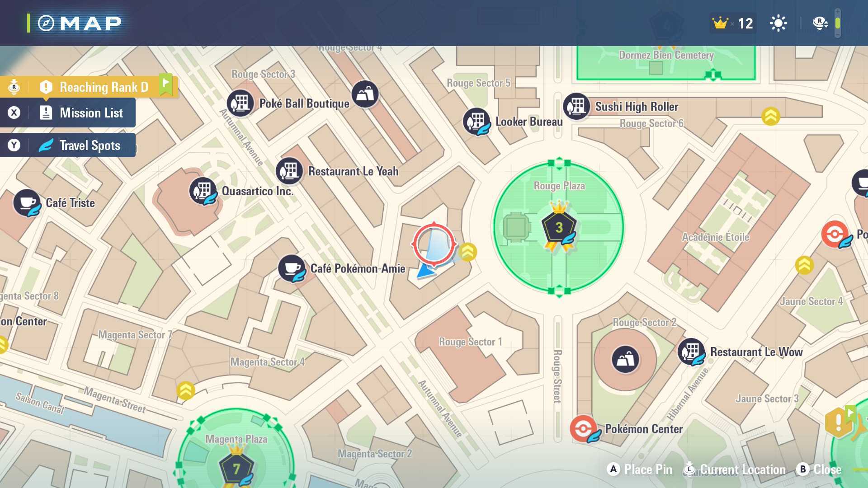Select the Looker Bureau building icon

[476, 121]
